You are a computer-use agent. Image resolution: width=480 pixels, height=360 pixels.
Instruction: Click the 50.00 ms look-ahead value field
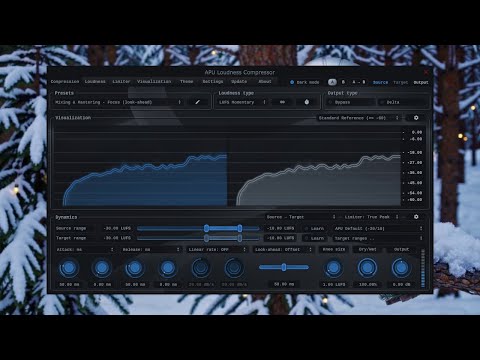point(284,284)
